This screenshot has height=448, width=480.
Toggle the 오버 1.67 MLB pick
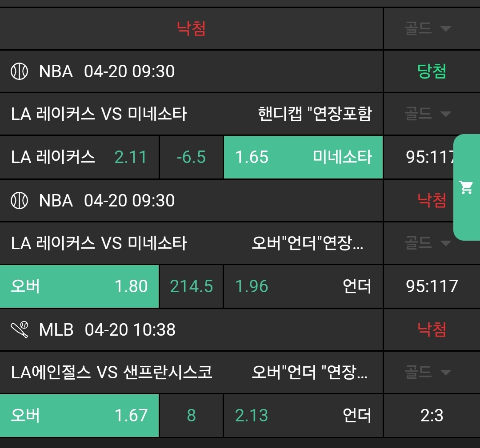79,416
